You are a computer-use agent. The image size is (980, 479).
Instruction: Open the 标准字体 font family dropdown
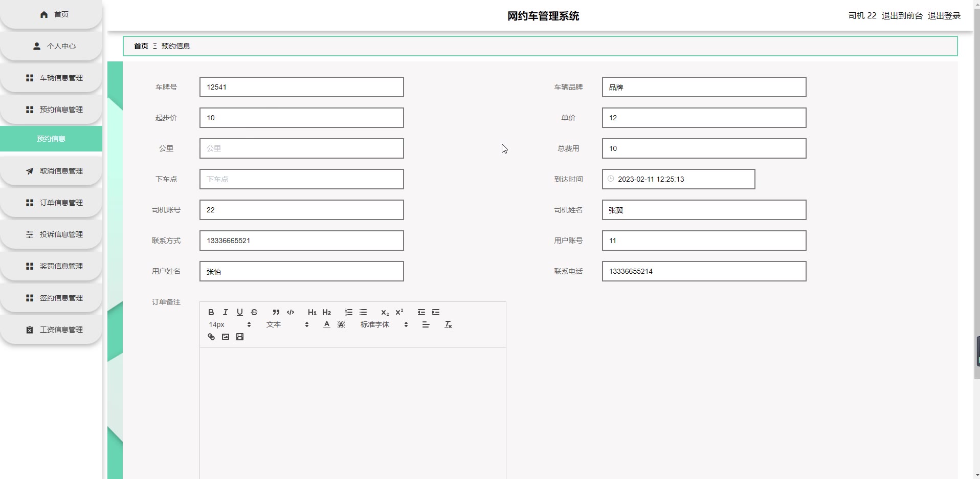tap(384, 324)
